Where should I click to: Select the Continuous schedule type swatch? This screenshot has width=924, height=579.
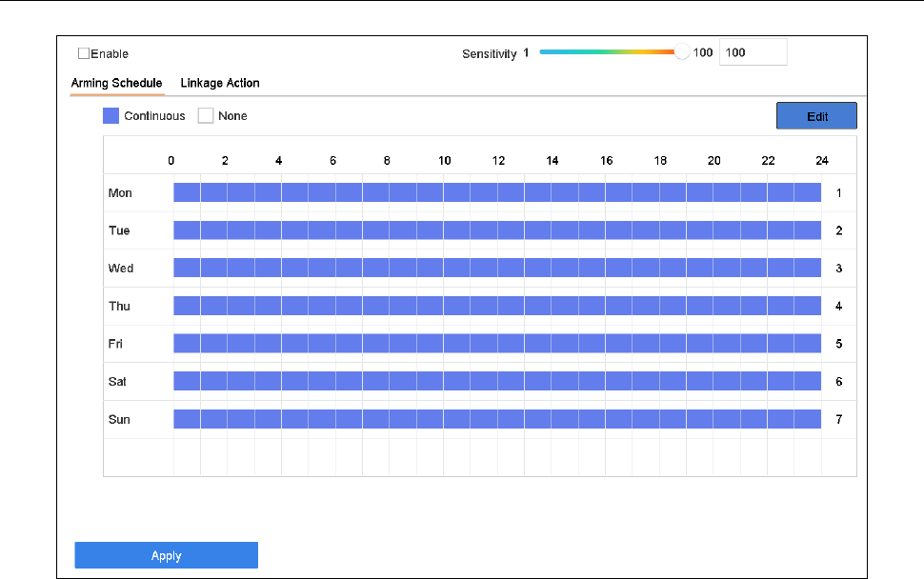click(x=110, y=116)
